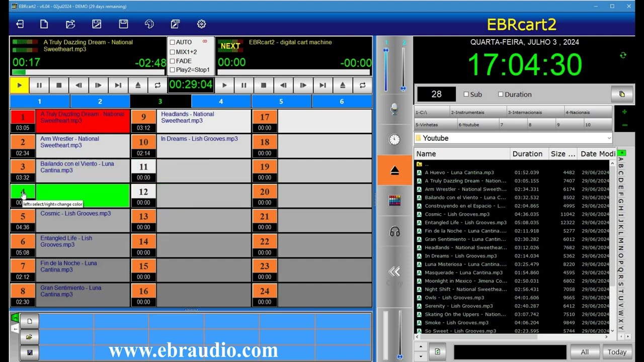
Task: Open the color palette icon in toolbar
Action: coord(149,24)
